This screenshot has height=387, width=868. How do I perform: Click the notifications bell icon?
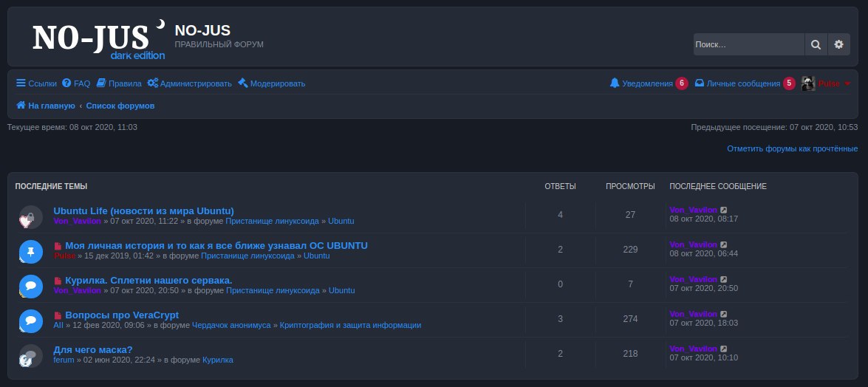click(614, 83)
